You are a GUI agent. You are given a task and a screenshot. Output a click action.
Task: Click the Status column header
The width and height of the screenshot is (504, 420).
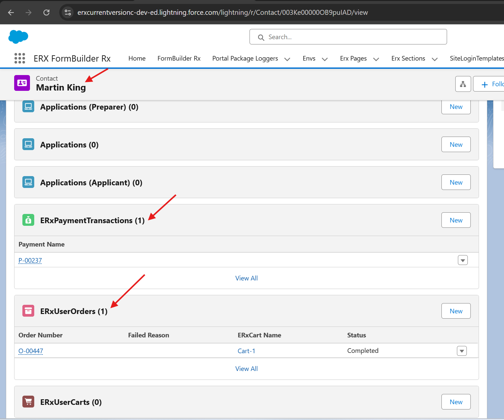(357, 335)
